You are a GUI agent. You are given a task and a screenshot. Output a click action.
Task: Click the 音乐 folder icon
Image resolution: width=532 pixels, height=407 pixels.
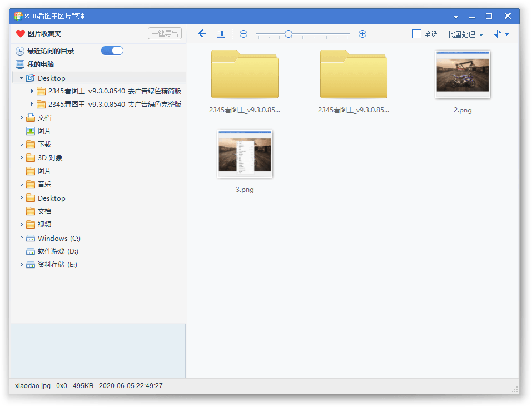click(31, 185)
